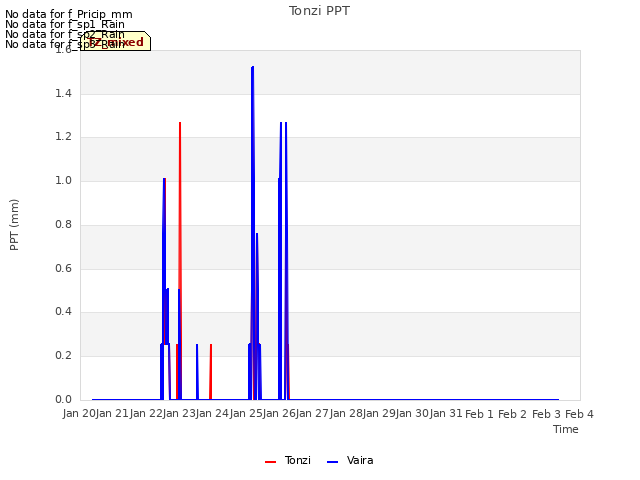Click the 1.4 y-axis tick label

[x=63, y=93]
